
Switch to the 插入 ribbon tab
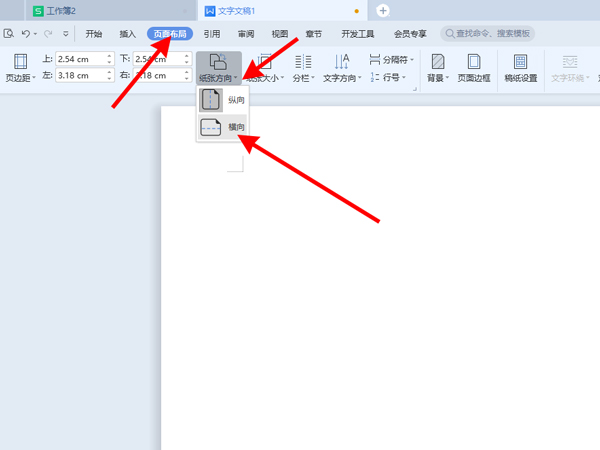coord(128,33)
